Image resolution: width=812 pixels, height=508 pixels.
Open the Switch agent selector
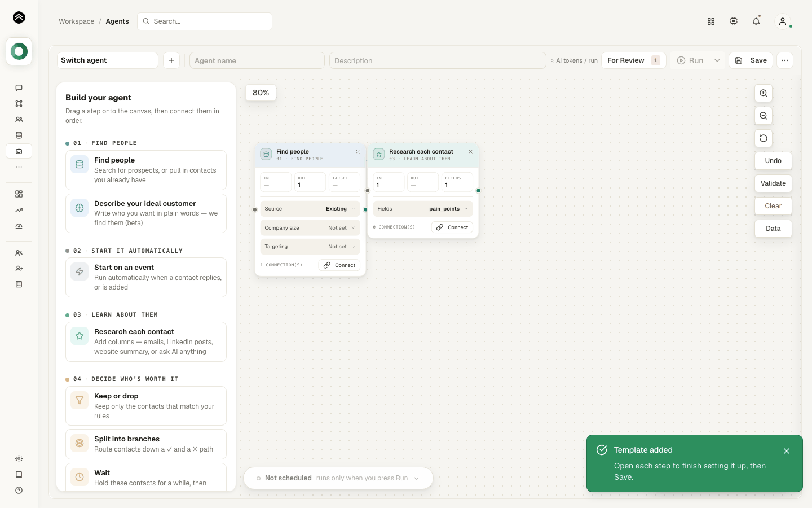coord(107,60)
